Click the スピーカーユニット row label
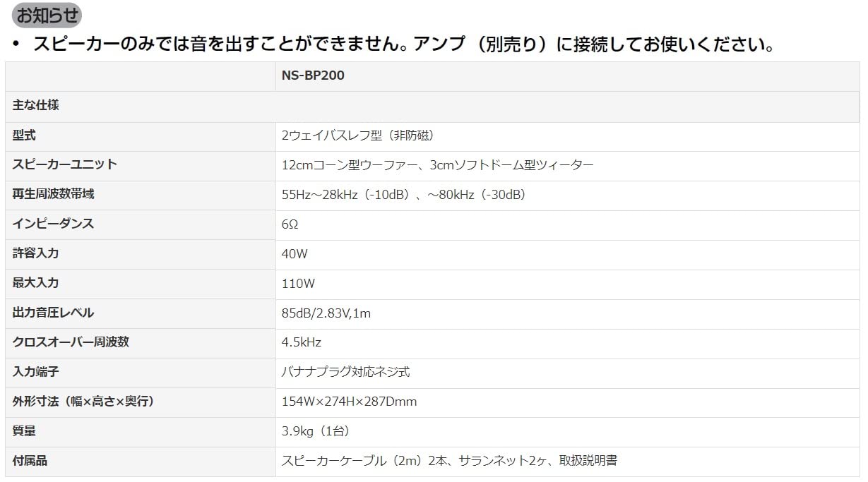868x482 pixels. point(65,164)
